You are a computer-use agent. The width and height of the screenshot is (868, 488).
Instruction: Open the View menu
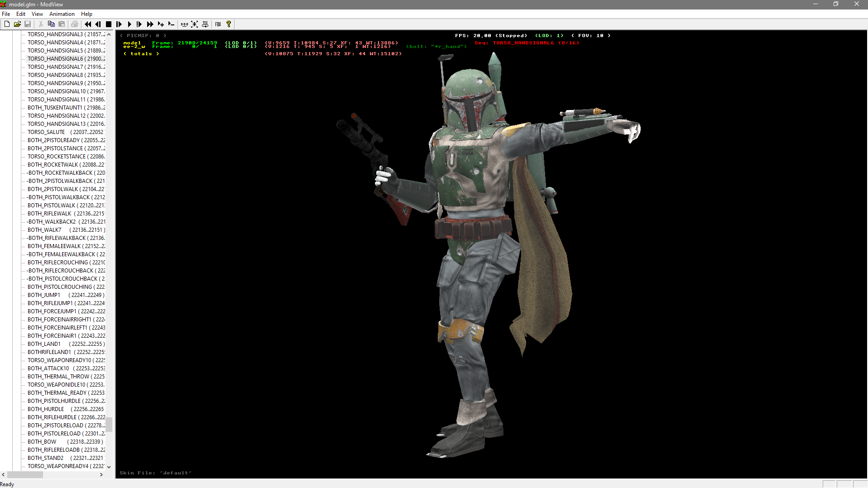coord(37,14)
